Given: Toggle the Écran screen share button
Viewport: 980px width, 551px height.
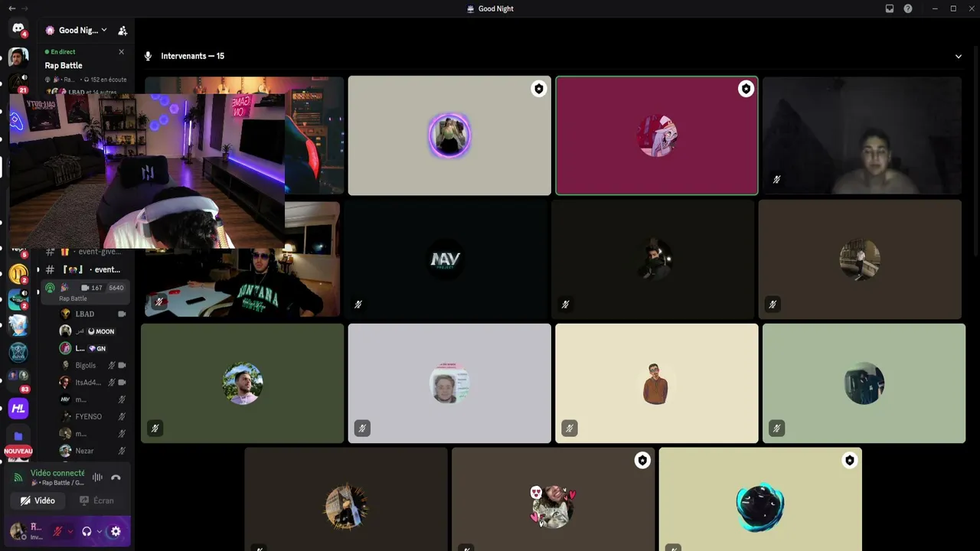Looking at the screenshot, I should pos(96,500).
